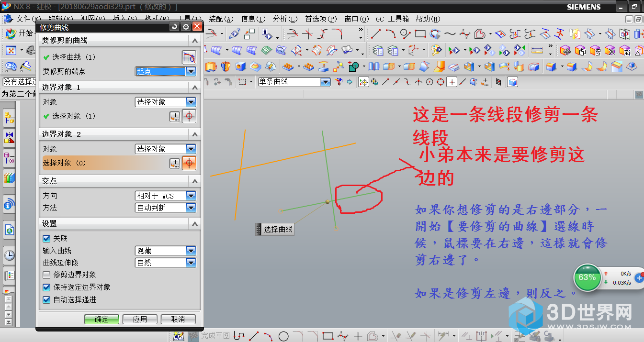Click the line tool in the top curve toolbar
This screenshot has height=342, width=644.
click(376, 34)
